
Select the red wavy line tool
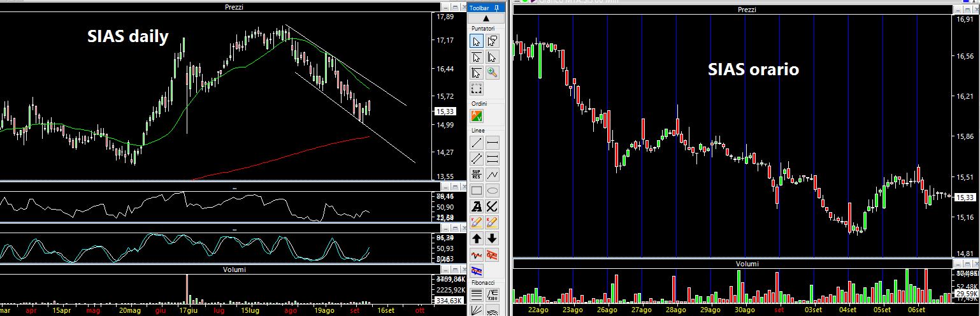[x=476, y=255]
